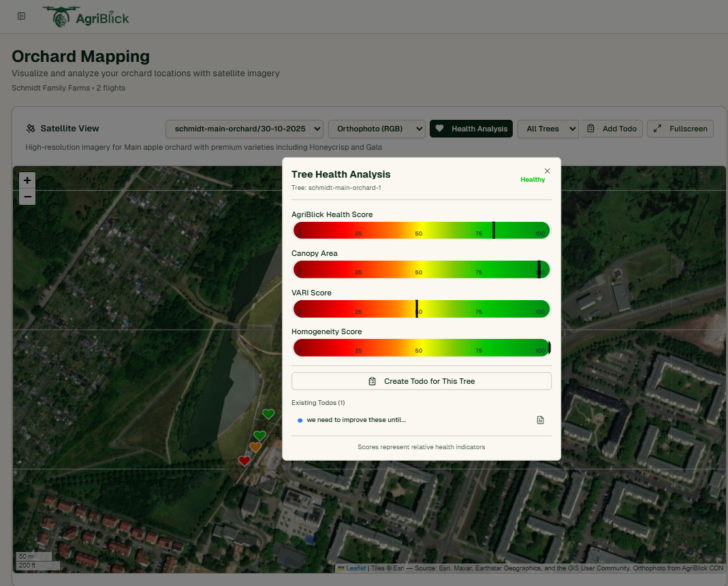Zoom out with the map minus control
Screen dimensions: 728x586
27,197
